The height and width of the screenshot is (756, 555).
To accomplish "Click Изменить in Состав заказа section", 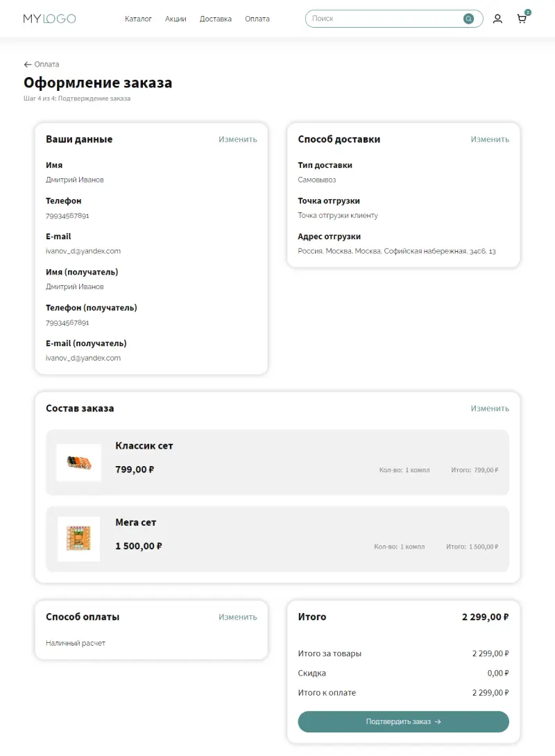I will click(490, 409).
